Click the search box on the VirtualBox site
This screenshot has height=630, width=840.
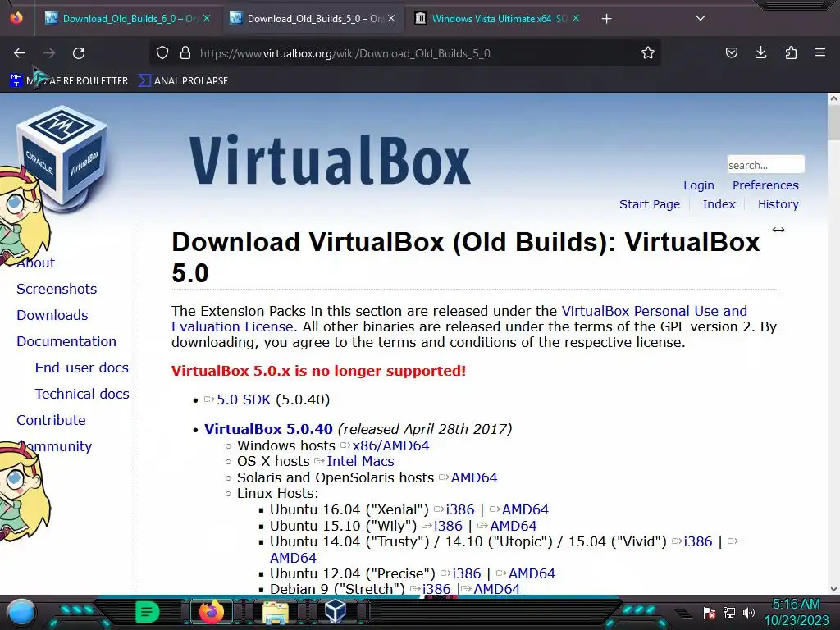click(x=765, y=164)
